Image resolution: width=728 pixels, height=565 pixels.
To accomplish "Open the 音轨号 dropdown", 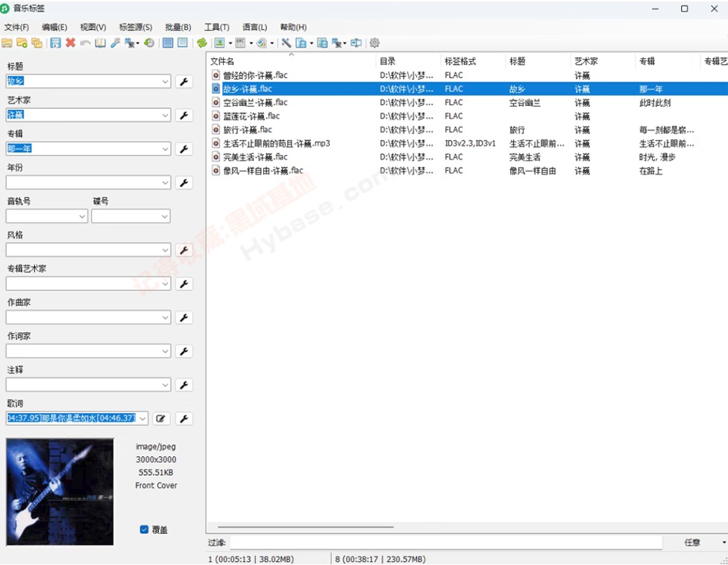I will (82, 216).
